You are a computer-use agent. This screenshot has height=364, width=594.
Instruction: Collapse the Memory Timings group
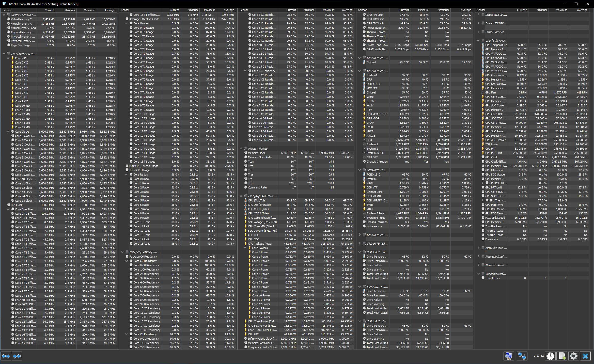pyautogui.click(x=241, y=149)
